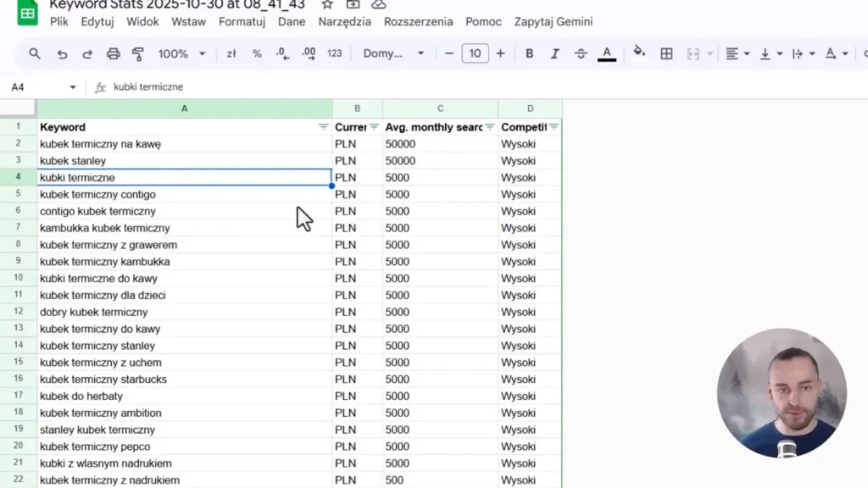
Task: Decrease font size with minus
Action: [x=449, y=53]
